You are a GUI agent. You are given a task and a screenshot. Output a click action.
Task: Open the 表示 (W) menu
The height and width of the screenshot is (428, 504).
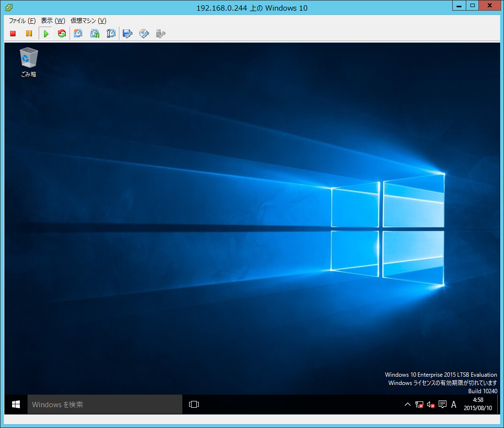tap(53, 21)
